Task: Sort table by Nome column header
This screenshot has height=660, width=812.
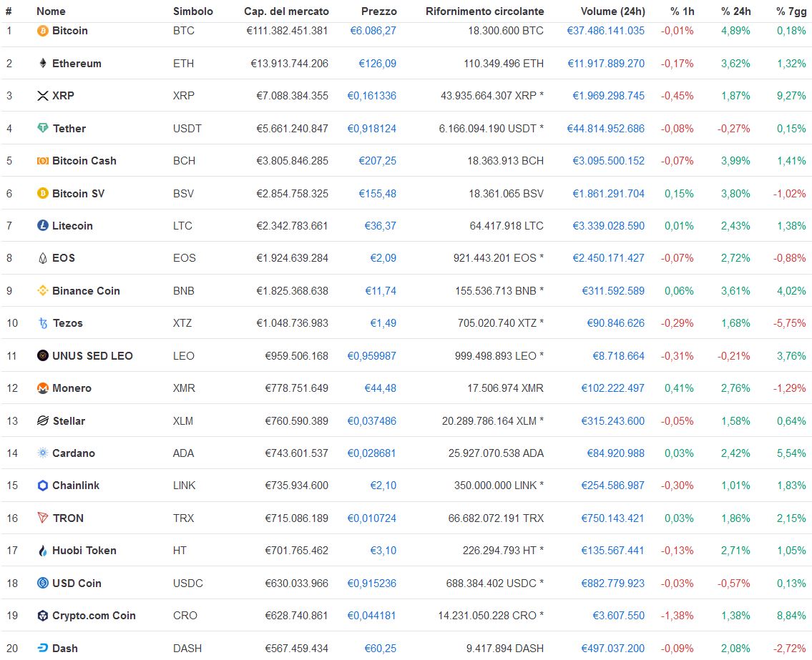Action: (51, 11)
